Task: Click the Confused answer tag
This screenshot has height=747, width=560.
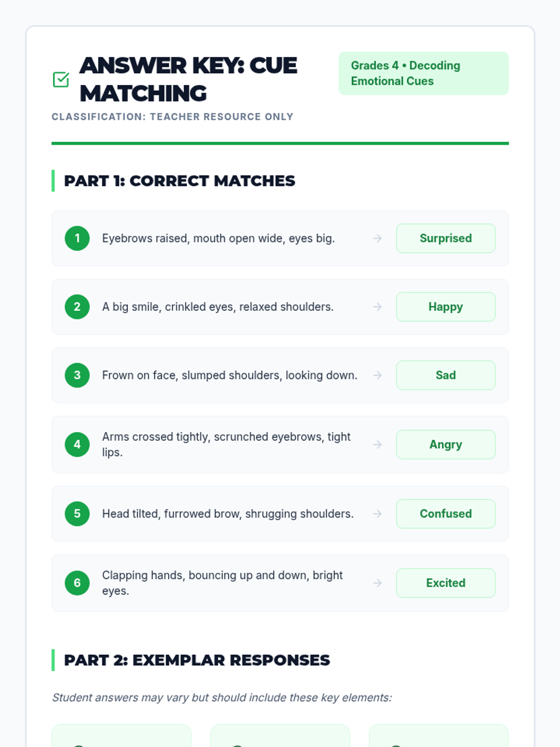Action: [446, 514]
